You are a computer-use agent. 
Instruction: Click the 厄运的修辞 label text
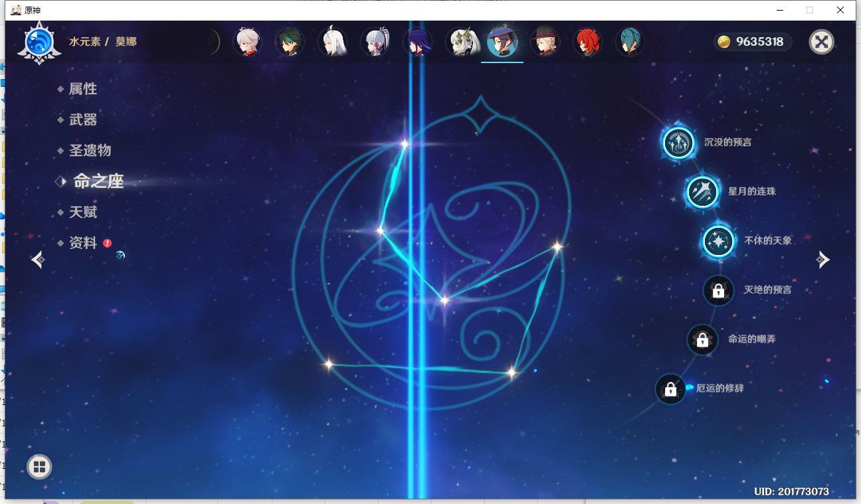click(x=720, y=388)
